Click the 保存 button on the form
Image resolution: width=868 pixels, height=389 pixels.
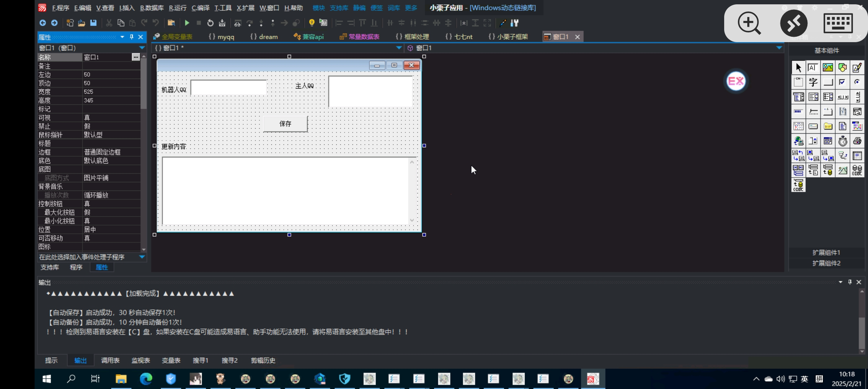285,124
